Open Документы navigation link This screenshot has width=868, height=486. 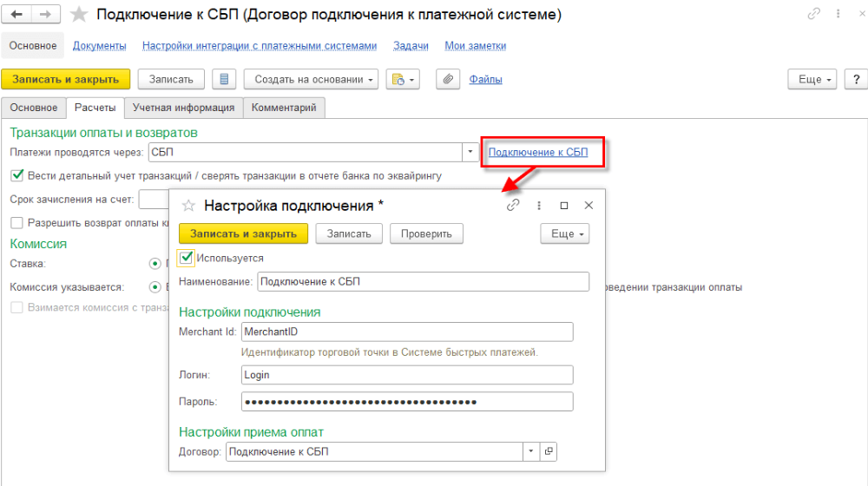point(100,46)
